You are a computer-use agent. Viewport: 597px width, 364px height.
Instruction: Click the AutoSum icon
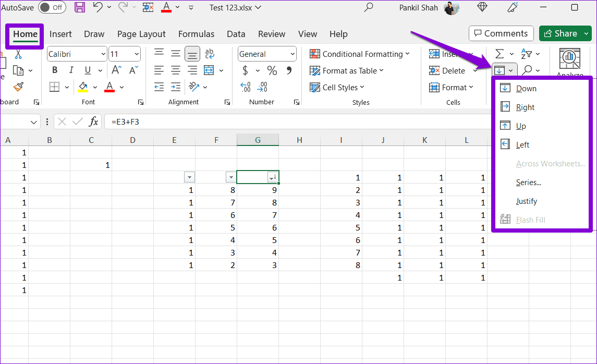click(x=499, y=53)
